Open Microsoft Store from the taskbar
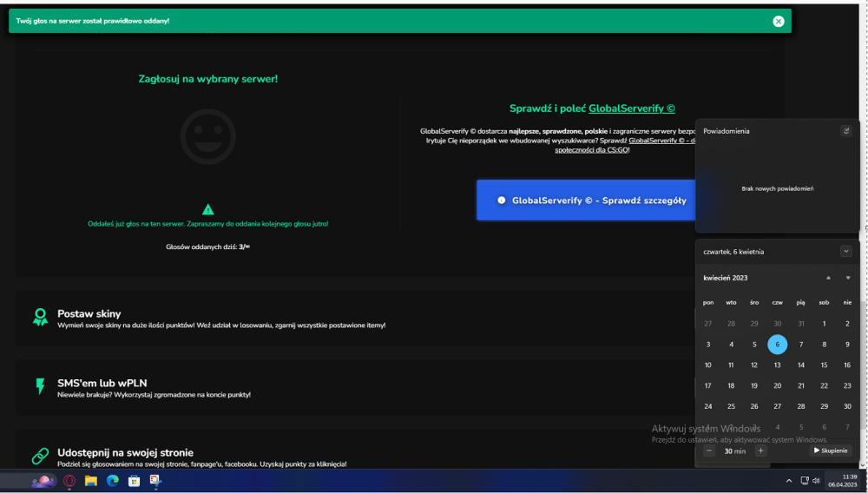The image size is (868, 493). (x=134, y=481)
